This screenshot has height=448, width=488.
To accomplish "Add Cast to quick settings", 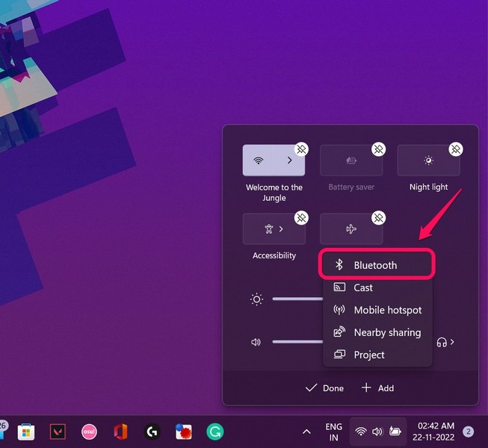I will click(377, 287).
